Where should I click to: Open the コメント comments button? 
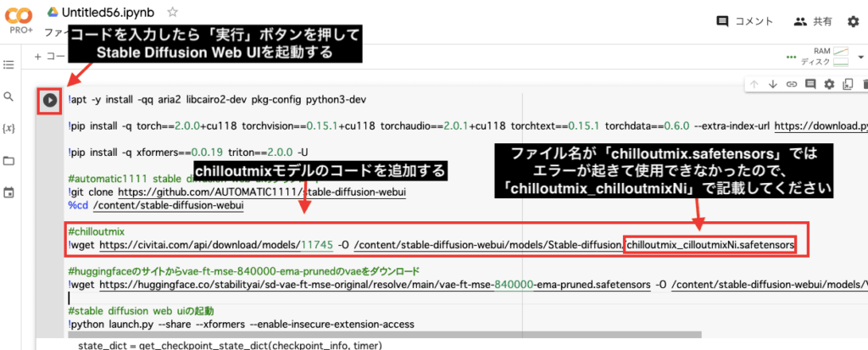(744, 21)
